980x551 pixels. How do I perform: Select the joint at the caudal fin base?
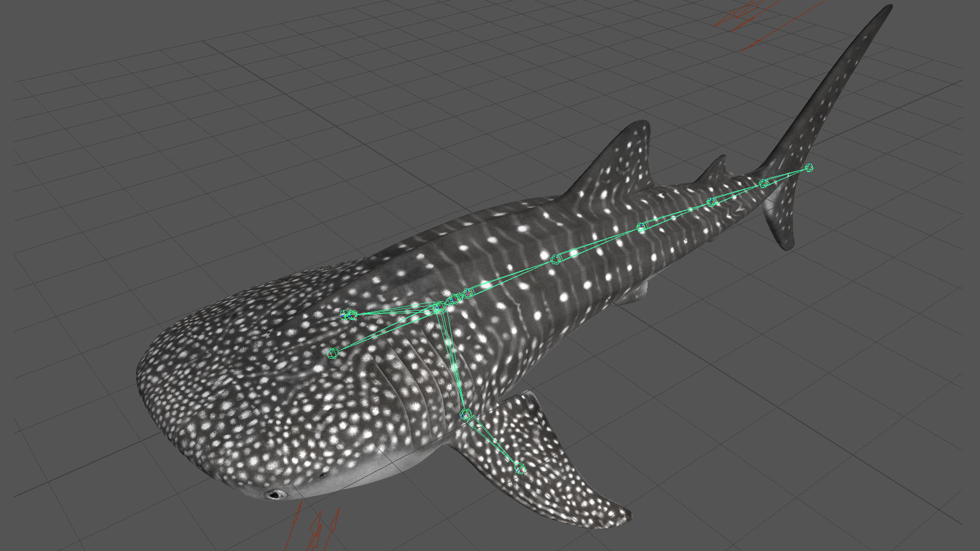[764, 183]
